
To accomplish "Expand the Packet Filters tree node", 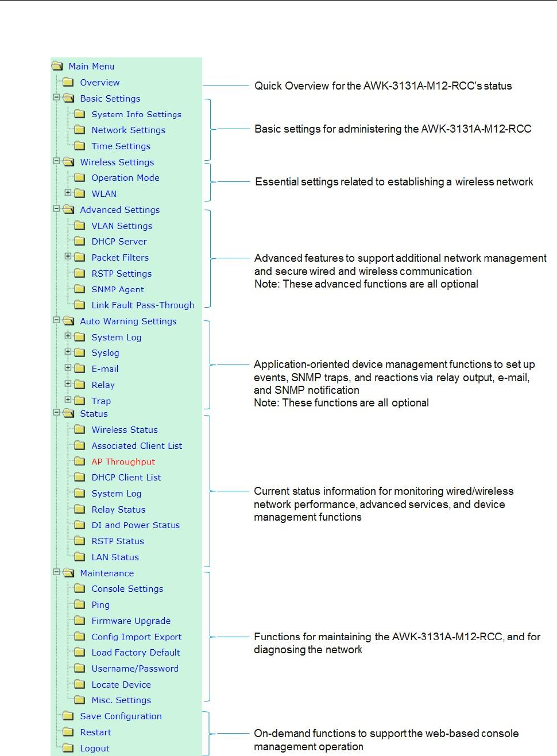I will coord(68,256).
